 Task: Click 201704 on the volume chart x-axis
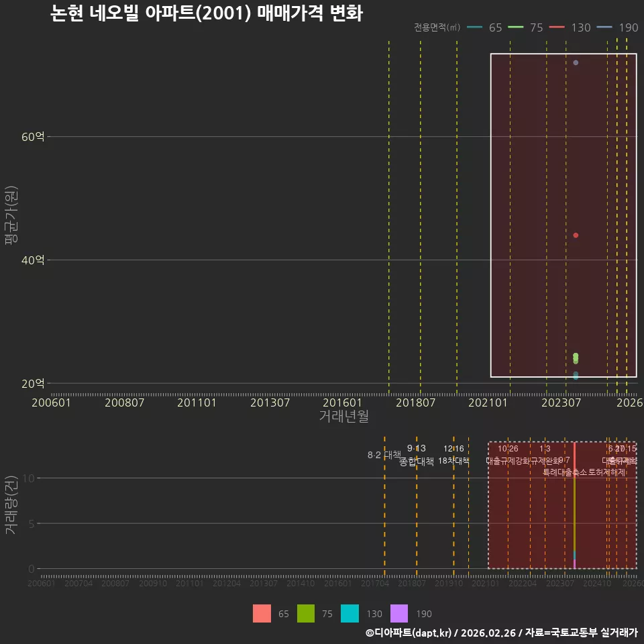pos(375,583)
